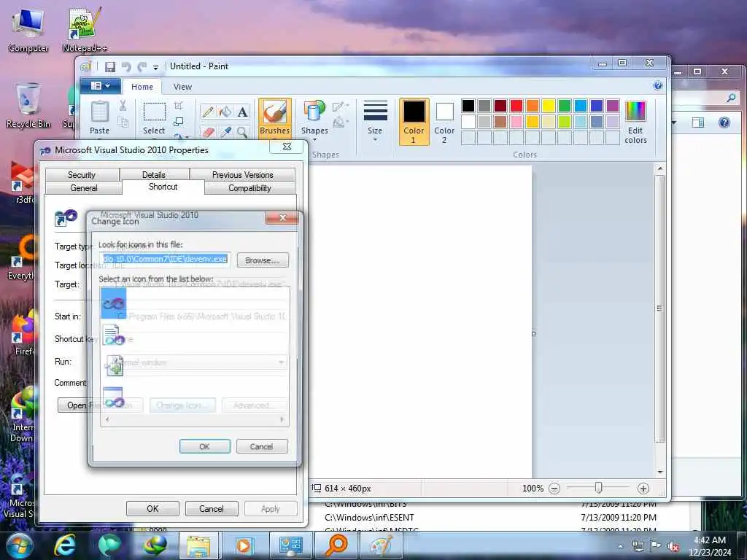Open Paint Help question mark icon

point(658,86)
